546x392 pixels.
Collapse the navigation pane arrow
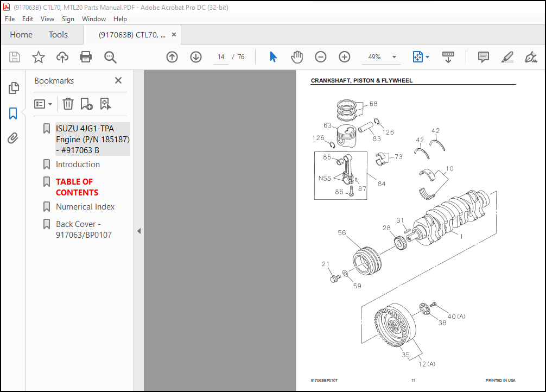click(x=139, y=231)
